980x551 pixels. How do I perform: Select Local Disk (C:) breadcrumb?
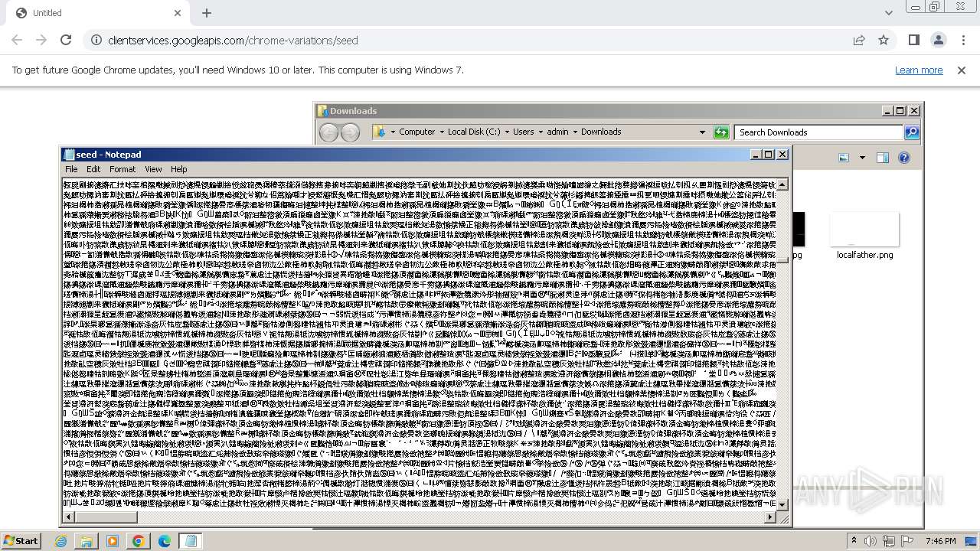tap(474, 132)
